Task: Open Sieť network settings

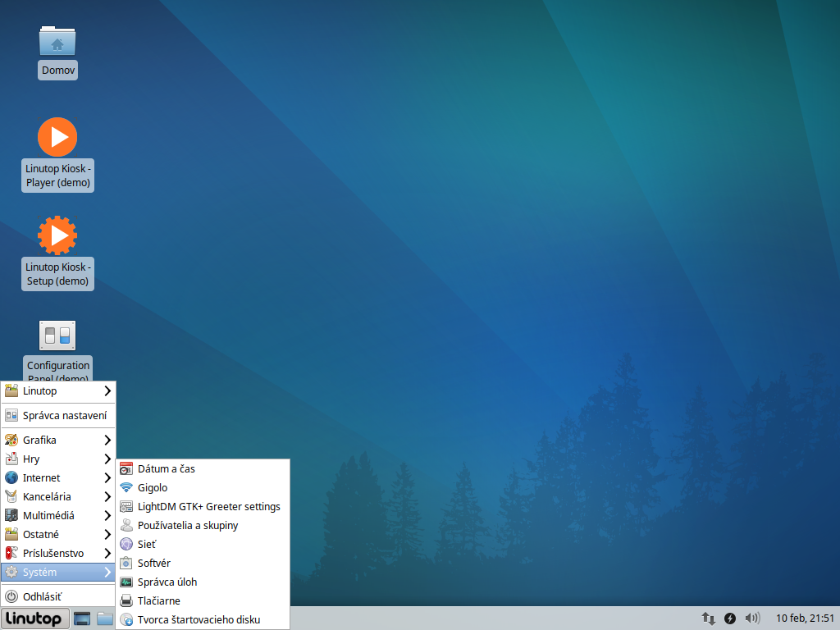Action: coord(203,545)
